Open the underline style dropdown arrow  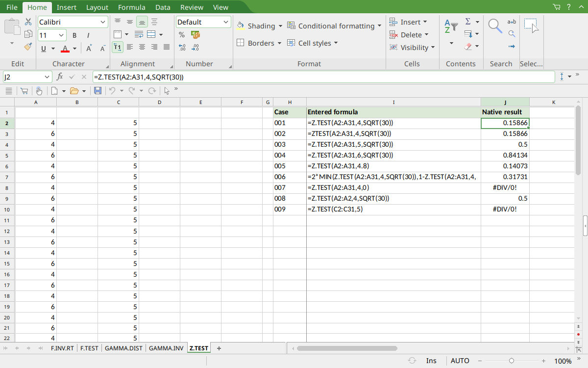click(x=52, y=49)
